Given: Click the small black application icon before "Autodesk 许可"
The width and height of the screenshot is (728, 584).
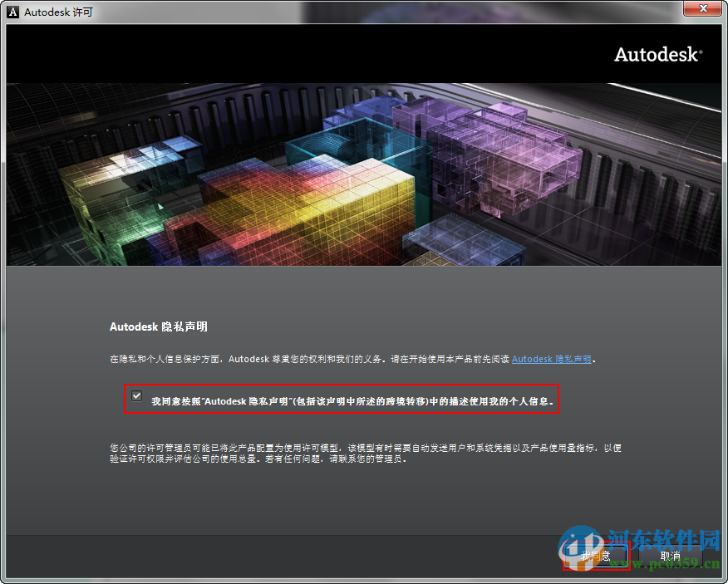Looking at the screenshot, I should point(12,12).
